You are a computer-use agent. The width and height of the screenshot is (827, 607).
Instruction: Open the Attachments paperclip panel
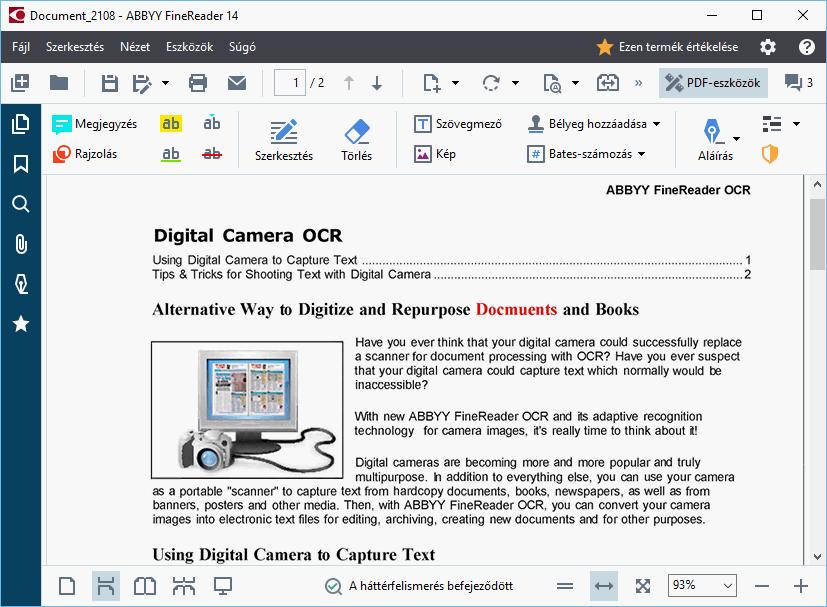tap(21, 244)
